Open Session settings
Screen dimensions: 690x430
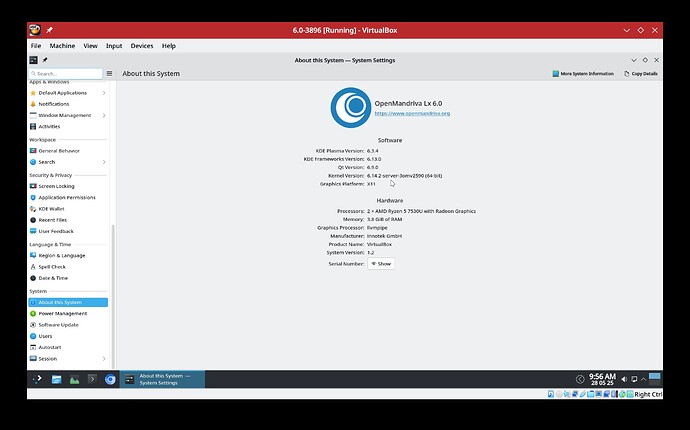coord(68,359)
